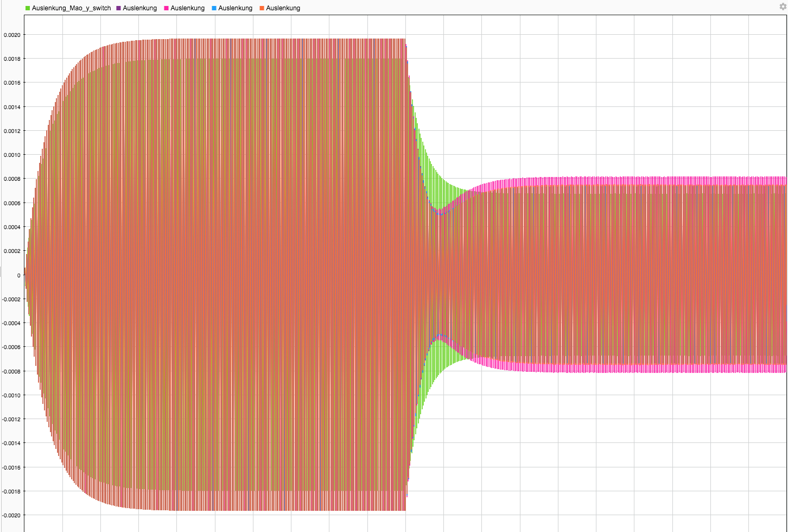Image resolution: width=788 pixels, height=532 pixels.
Task: Select the orange legend color square
Action: 262,8
